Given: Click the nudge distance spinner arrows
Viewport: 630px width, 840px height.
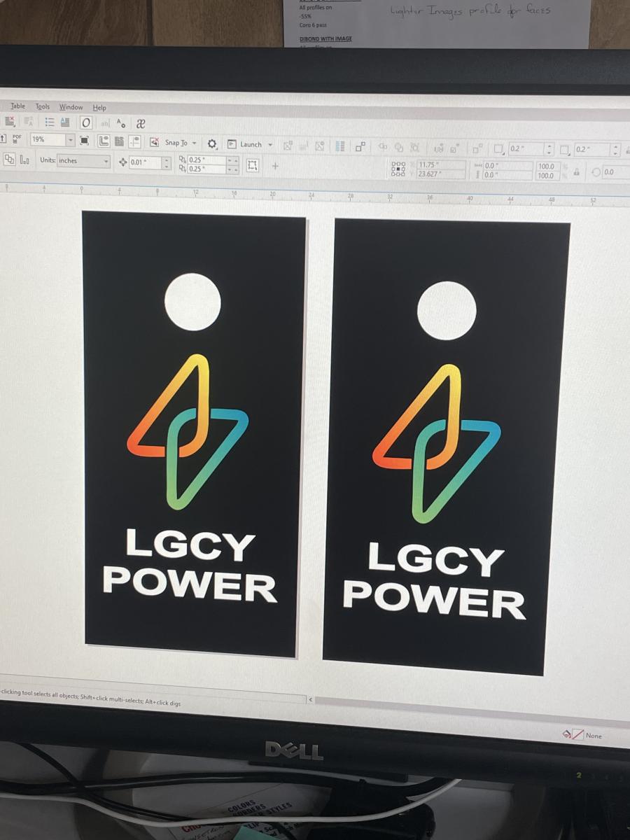Looking at the screenshot, I should (167, 163).
